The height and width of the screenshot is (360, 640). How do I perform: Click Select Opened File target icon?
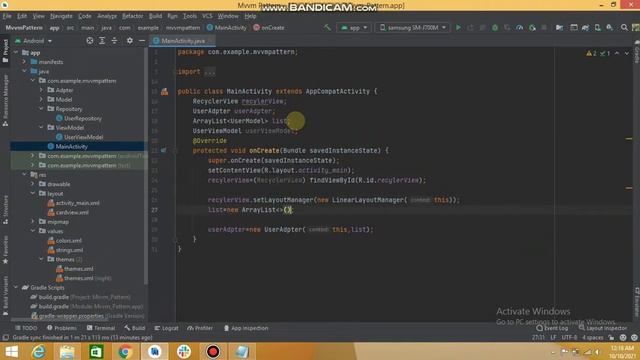click(89, 41)
